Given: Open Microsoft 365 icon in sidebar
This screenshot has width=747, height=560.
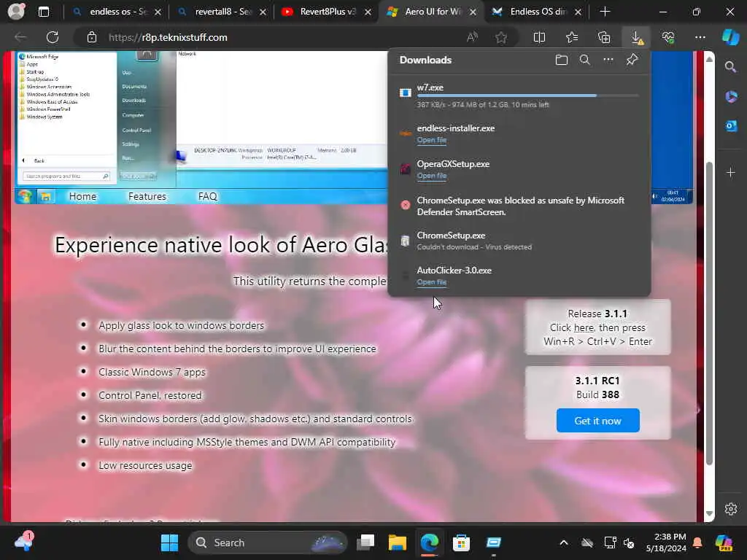Looking at the screenshot, I should (731, 97).
